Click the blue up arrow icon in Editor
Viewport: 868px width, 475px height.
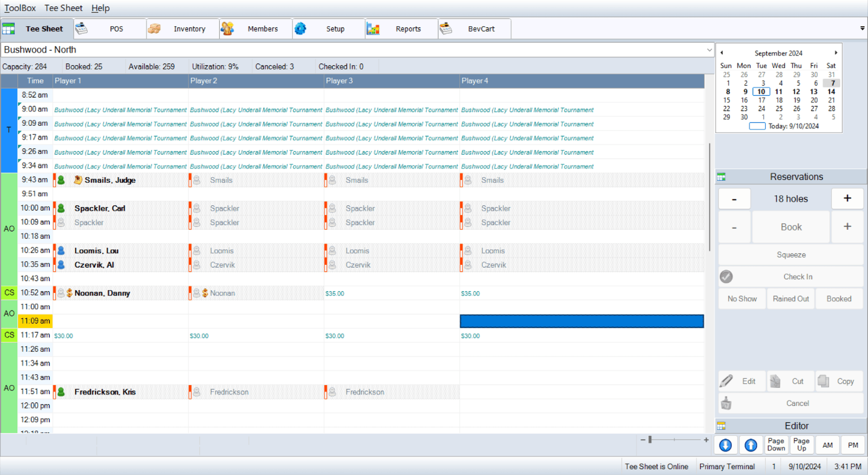(750, 445)
